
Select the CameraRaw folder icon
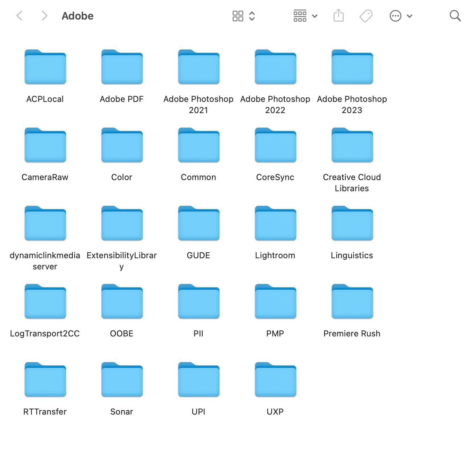(x=45, y=145)
